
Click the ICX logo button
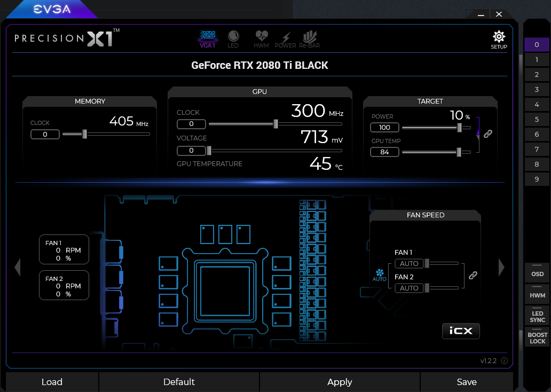[461, 331]
